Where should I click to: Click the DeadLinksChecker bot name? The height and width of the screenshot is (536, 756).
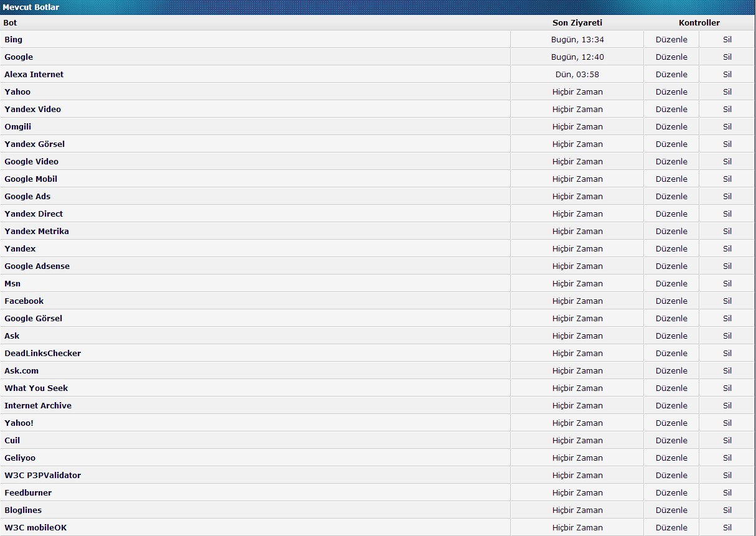42,353
